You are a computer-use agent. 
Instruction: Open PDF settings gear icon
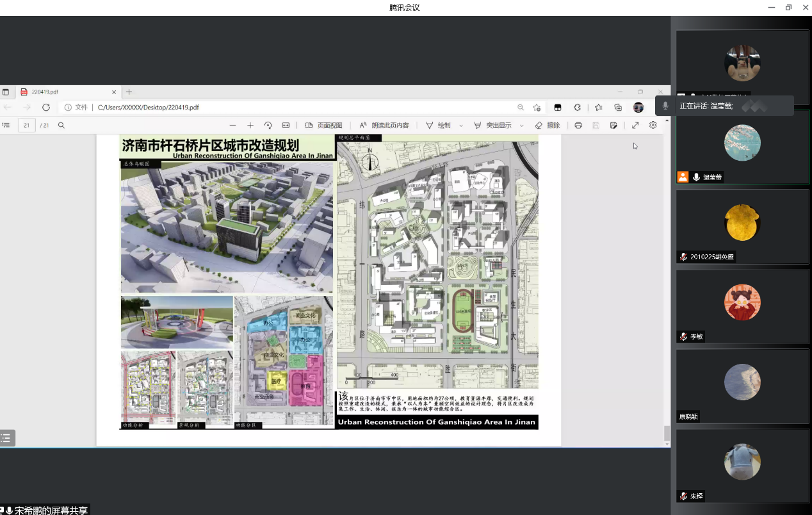pos(653,126)
